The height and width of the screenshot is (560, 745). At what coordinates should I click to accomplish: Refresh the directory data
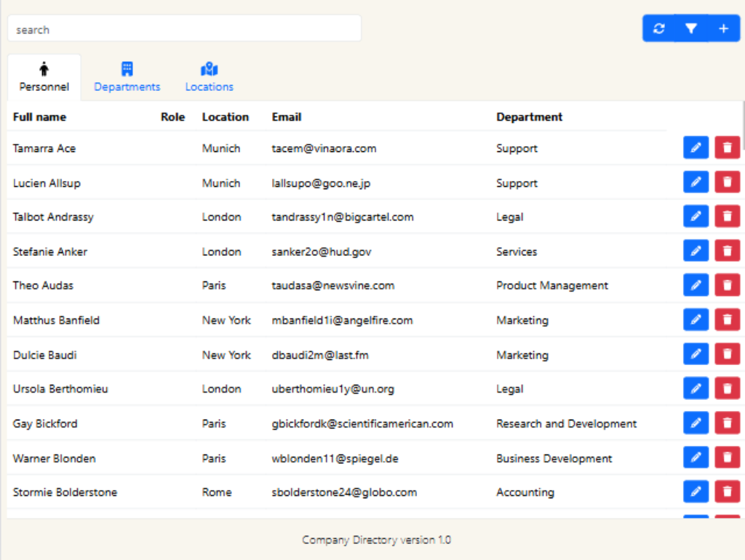coord(659,28)
